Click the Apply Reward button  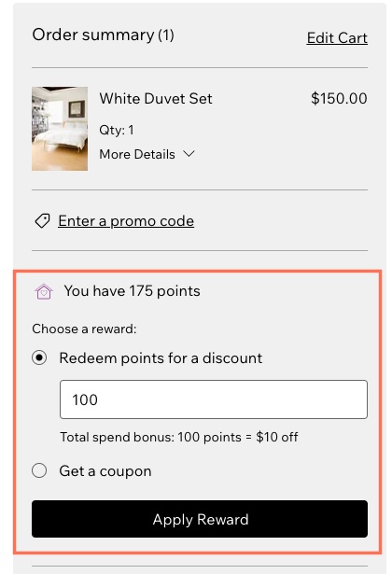(x=200, y=519)
